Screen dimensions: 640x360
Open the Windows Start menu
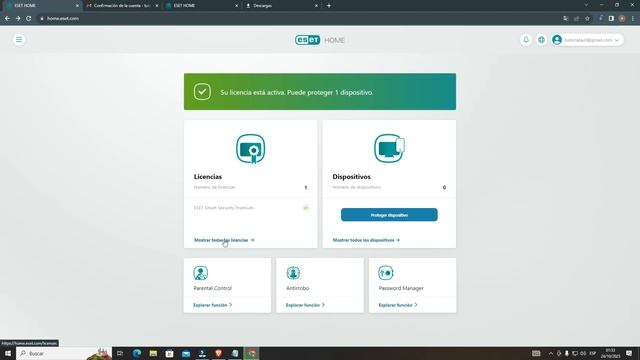click(x=7, y=353)
